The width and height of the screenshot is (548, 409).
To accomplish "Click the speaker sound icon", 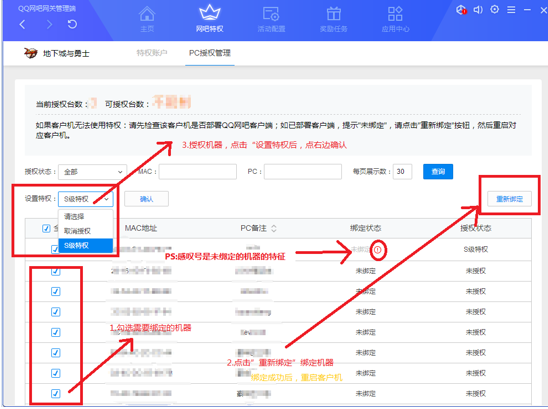I will click(x=478, y=10).
